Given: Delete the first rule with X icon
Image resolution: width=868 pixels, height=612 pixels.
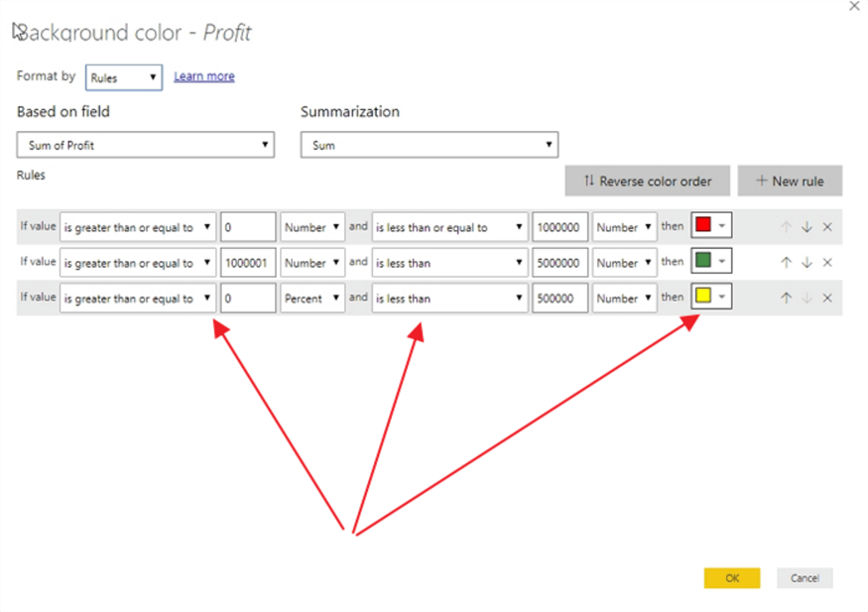Looking at the screenshot, I should (827, 227).
